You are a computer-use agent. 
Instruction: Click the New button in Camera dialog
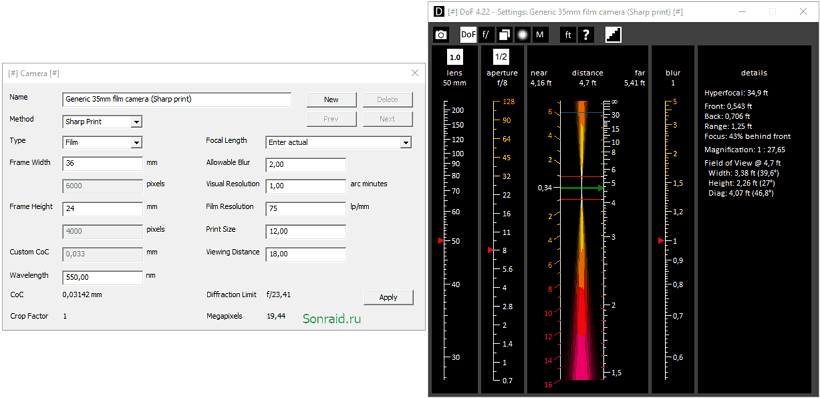[x=331, y=99]
